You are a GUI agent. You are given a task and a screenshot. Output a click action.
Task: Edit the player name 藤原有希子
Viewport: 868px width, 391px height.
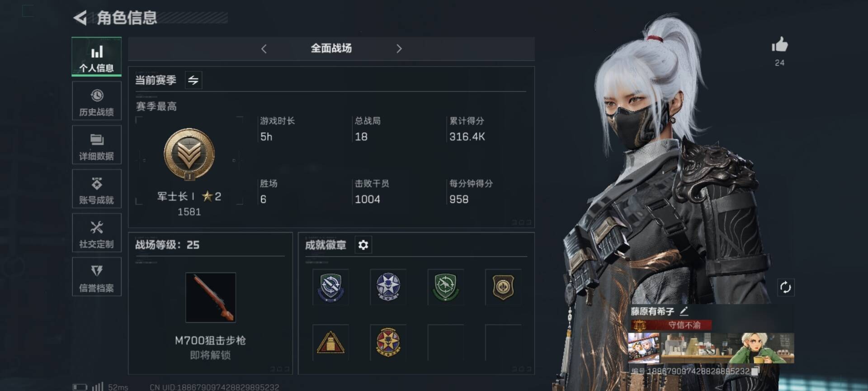click(684, 311)
